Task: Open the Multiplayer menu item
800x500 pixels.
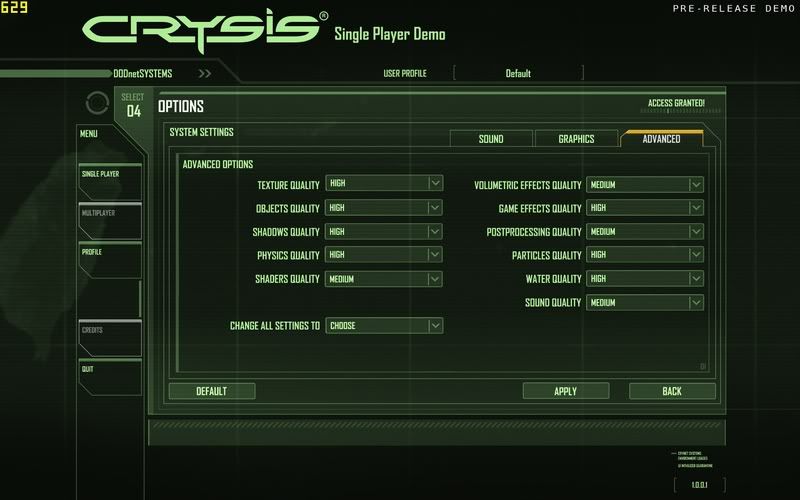Action: coord(110,221)
